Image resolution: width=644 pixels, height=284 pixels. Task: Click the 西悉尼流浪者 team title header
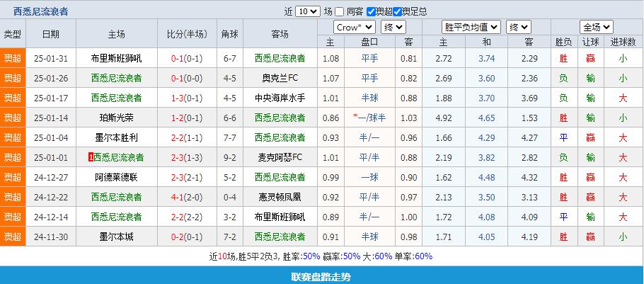[x=41, y=11]
